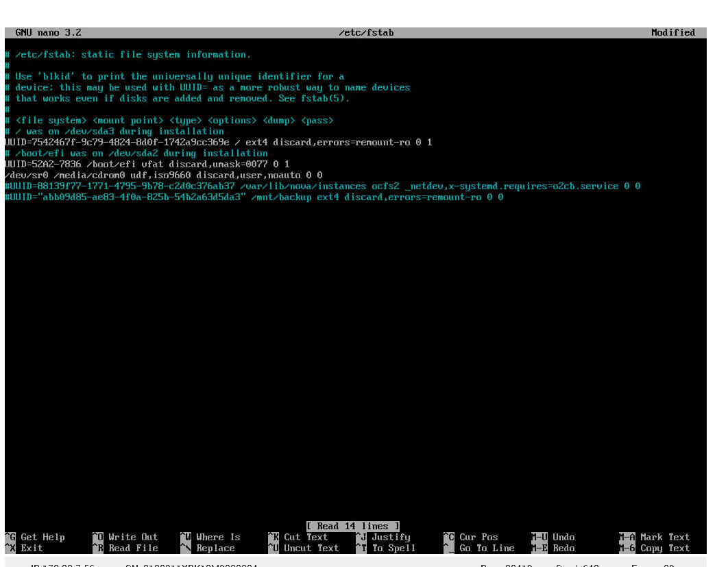Screen dimensions: 728x567
Task: Click the #UUID=88139f77 ocfs2 nova instances line
Action: tap(323, 186)
